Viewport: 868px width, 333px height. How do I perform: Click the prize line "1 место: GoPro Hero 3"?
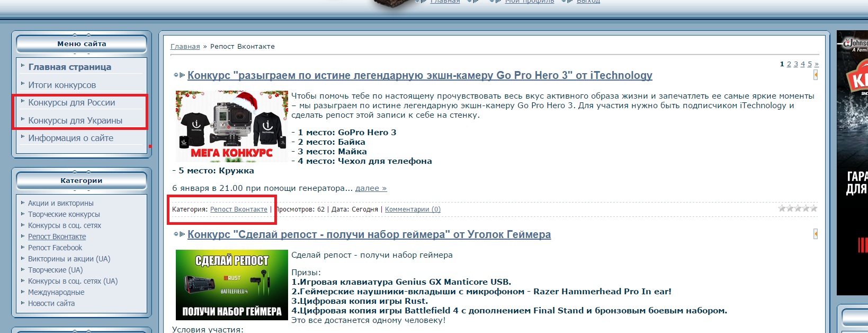tap(347, 133)
